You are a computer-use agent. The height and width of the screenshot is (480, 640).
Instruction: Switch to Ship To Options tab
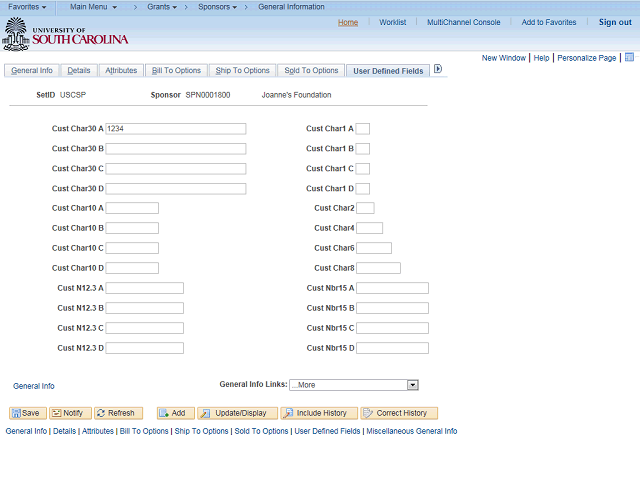coord(242,71)
